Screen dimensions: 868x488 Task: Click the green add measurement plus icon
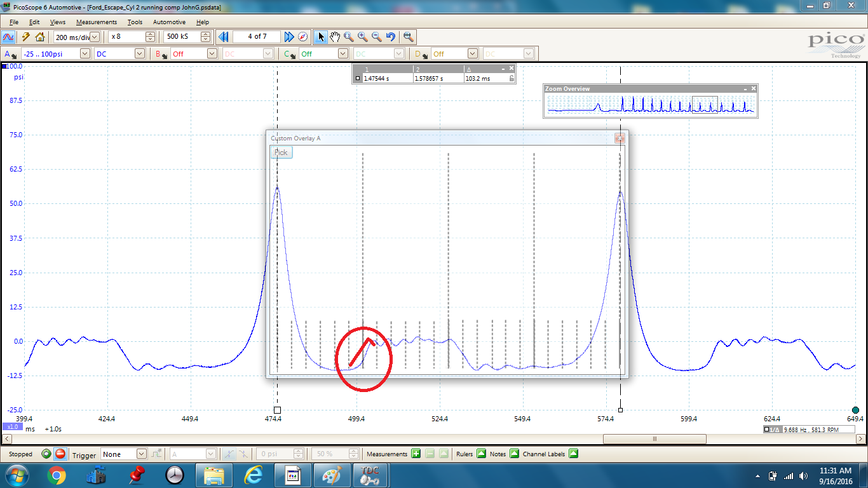click(416, 454)
